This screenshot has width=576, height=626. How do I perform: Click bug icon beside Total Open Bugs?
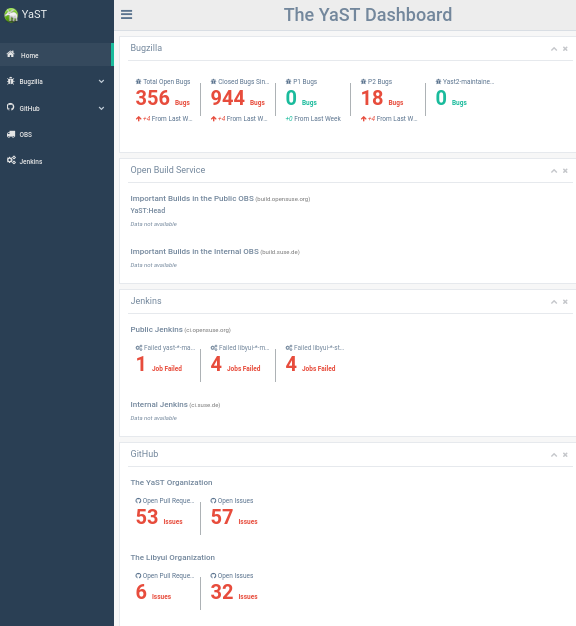(x=139, y=81)
